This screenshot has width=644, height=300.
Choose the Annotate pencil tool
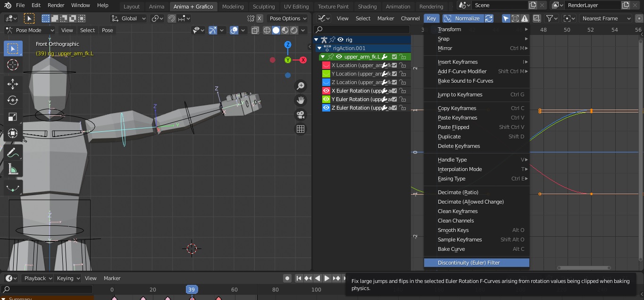pos(13,153)
